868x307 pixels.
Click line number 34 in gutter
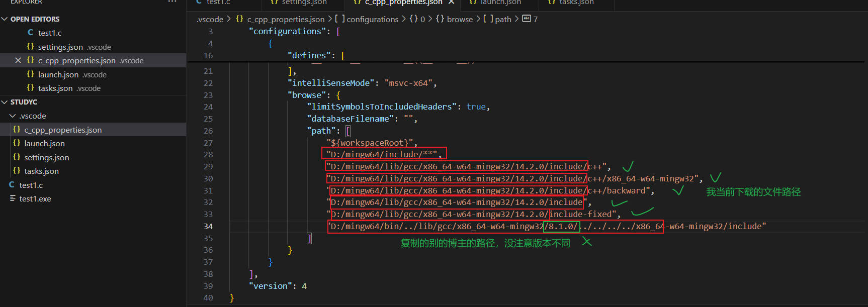[208, 226]
